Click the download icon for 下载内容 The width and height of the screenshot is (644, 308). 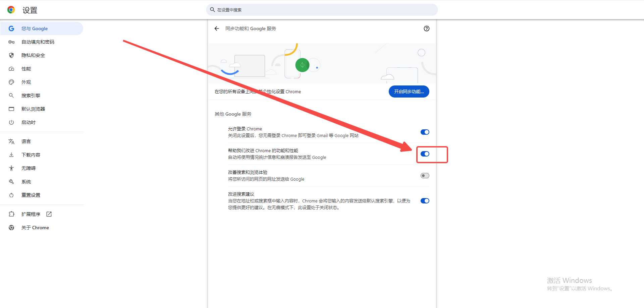pos(11,155)
